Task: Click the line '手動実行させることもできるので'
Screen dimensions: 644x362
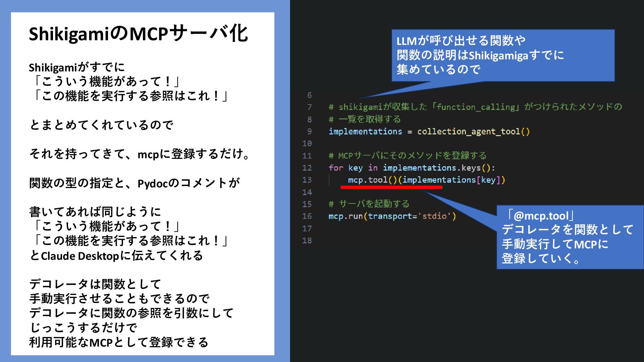Action: [x=119, y=299]
